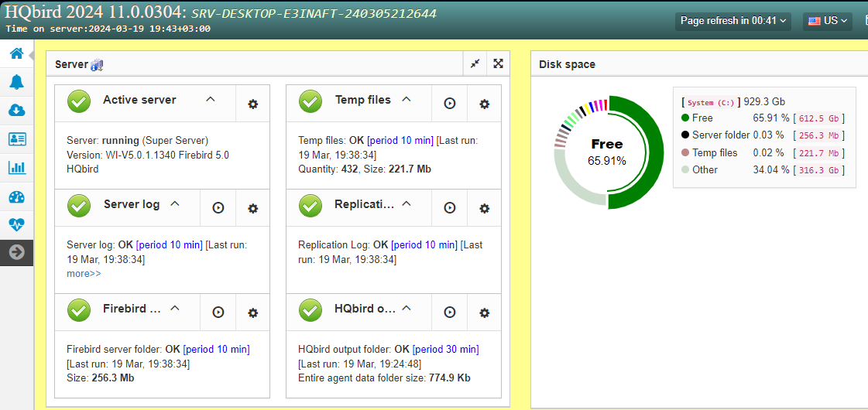Click System (C:) drive label
Screen dimensions: 868x410
point(712,102)
